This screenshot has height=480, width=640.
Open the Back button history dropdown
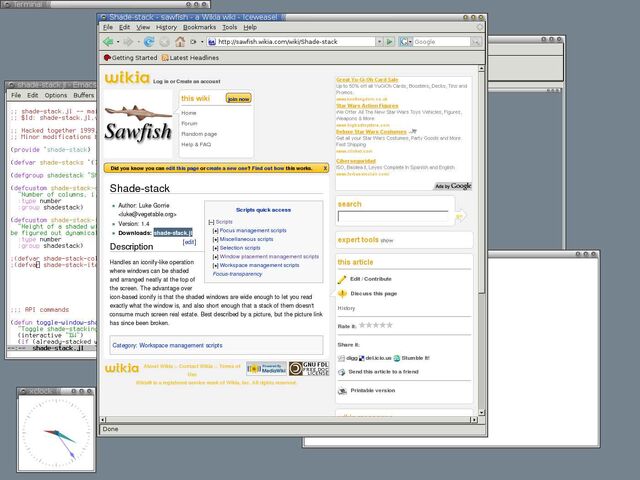(118, 42)
